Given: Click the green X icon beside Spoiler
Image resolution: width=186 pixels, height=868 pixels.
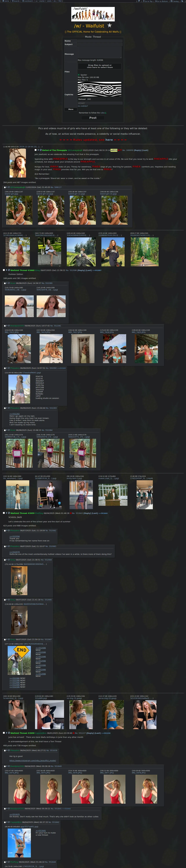Looking at the screenshot, I should point(79,75).
